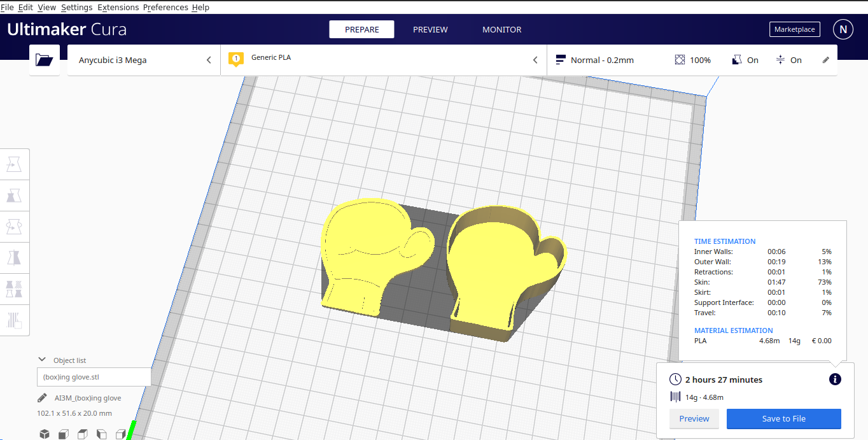
Task: Switch camera to Front view
Action: [63, 434]
